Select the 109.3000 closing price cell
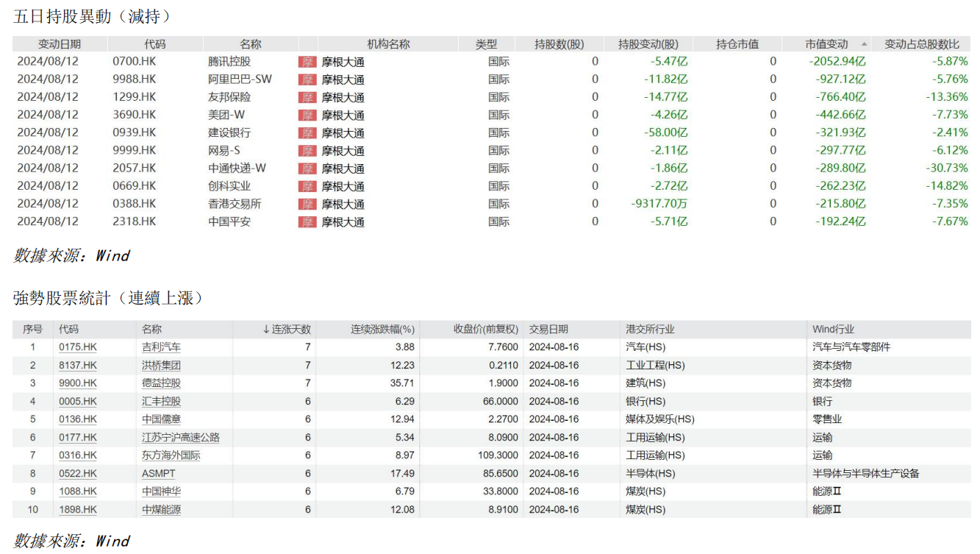 click(498, 455)
